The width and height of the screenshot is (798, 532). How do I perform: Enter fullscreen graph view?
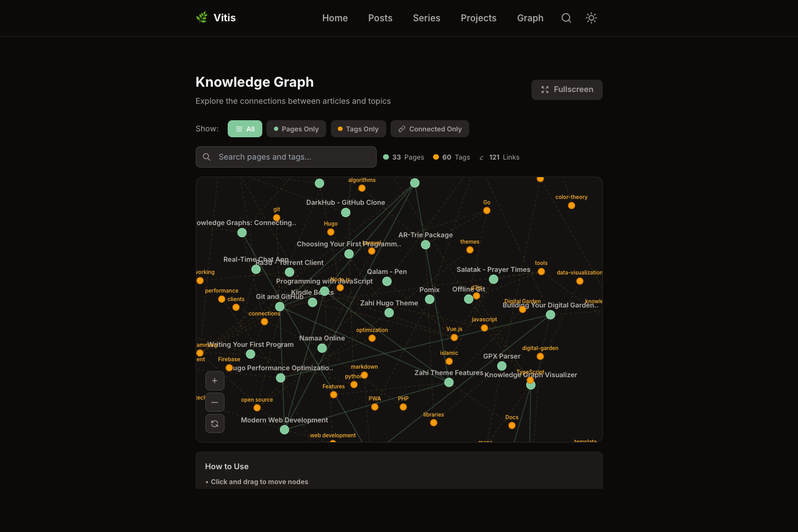[x=567, y=90]
